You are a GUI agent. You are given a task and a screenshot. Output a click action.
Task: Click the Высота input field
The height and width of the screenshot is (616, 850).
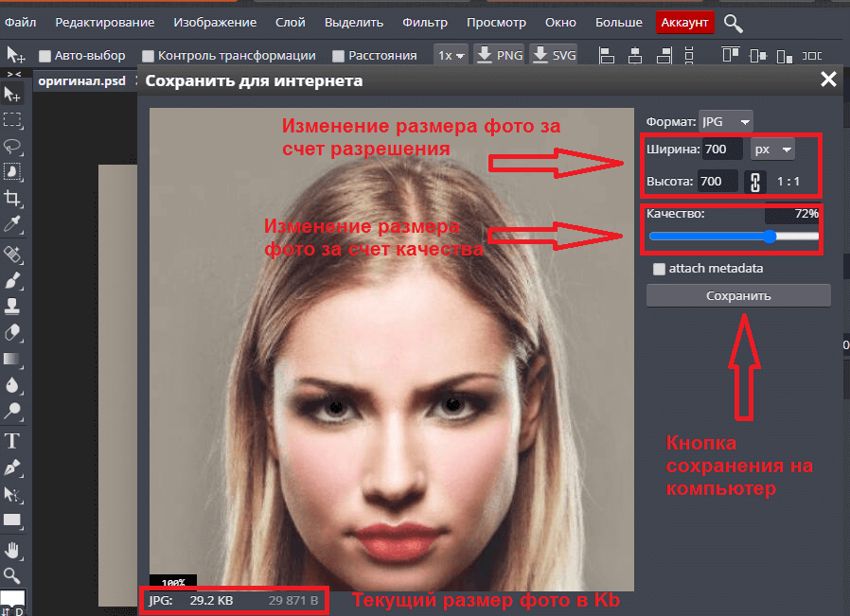718,182
